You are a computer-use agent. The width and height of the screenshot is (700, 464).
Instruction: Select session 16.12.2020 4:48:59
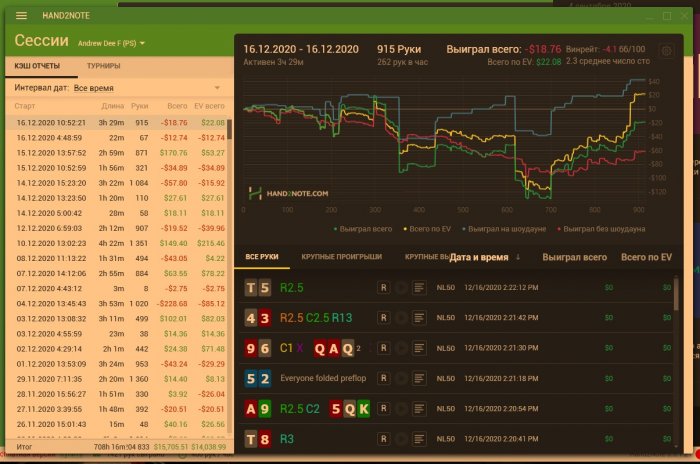(118, 138)
